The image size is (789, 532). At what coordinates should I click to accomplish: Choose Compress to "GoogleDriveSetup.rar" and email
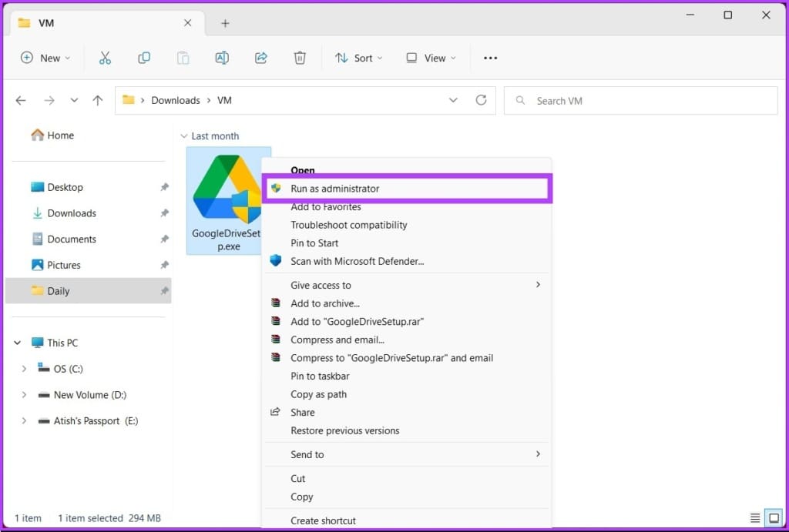pos(407,358)
